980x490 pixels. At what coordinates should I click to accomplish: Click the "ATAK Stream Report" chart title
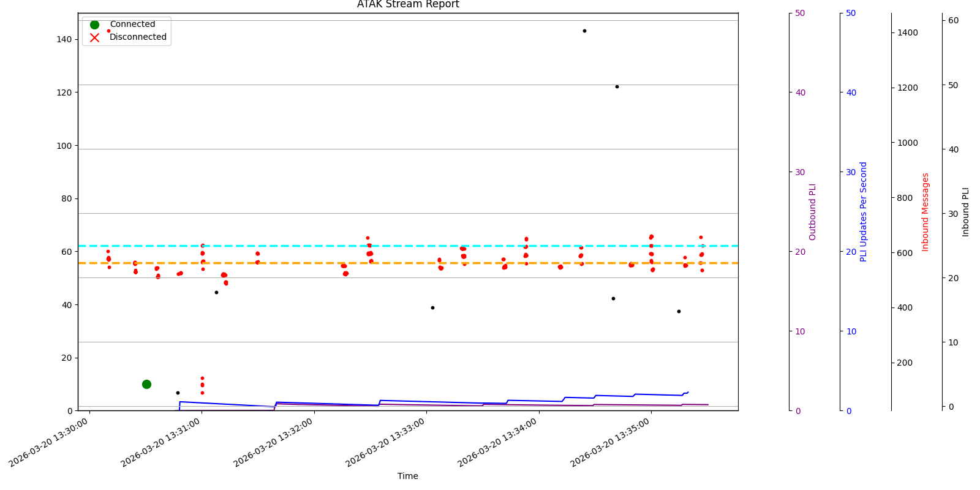(x=408, y=5)
